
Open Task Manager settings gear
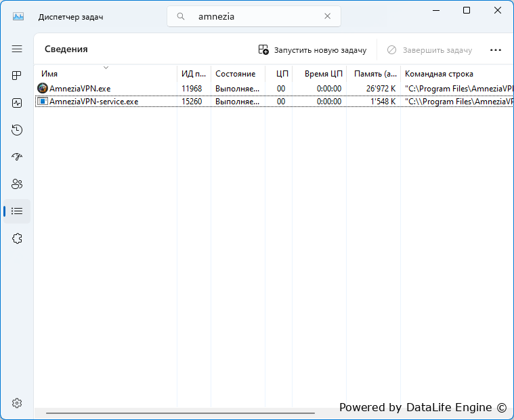click(x=17, y=403)
